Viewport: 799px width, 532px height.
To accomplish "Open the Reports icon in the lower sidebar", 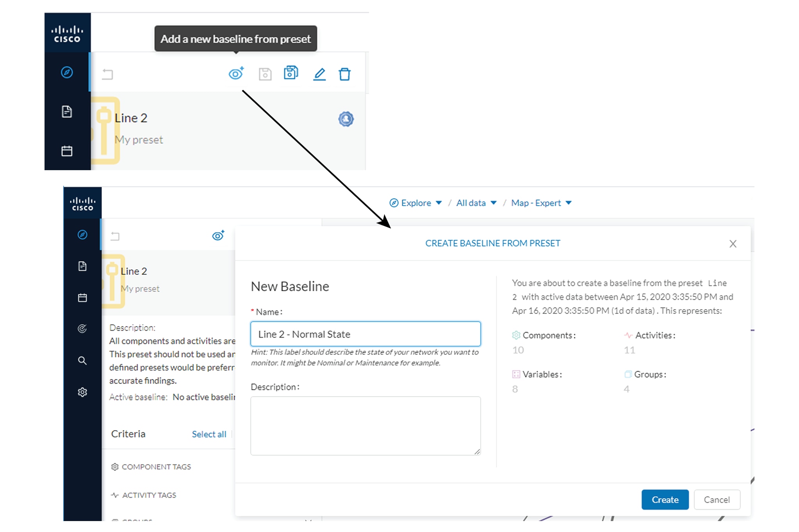I will click(x=82, y=266).
